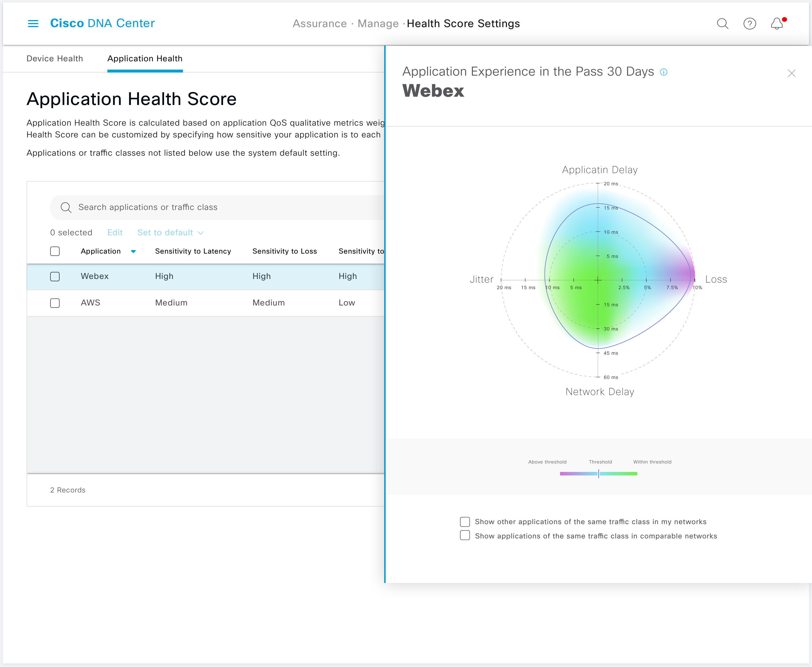The width and height of the screenshot is (812, 667).
Task: Click the Cisco DNA Center logo
Action: tap(102, 23)
